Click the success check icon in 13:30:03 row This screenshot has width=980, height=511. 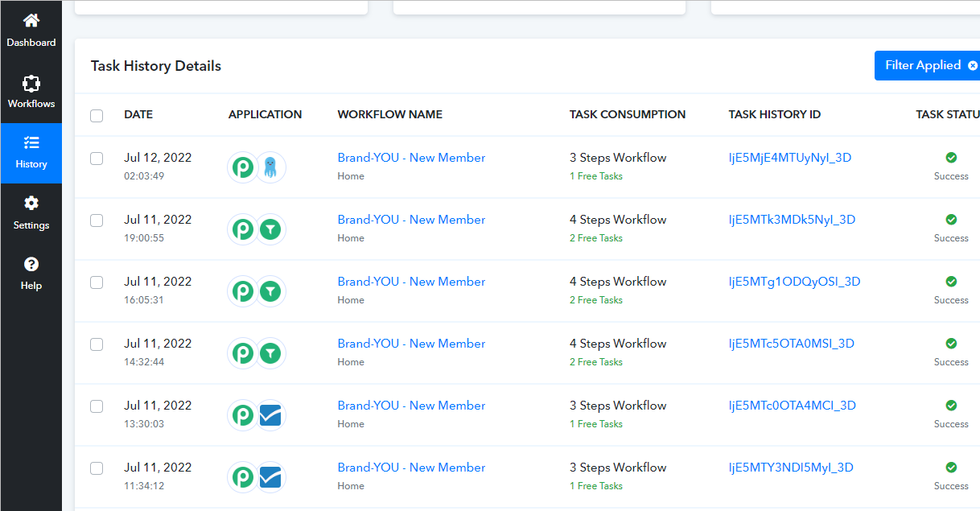pyautogui.click(x=951, y=406)
